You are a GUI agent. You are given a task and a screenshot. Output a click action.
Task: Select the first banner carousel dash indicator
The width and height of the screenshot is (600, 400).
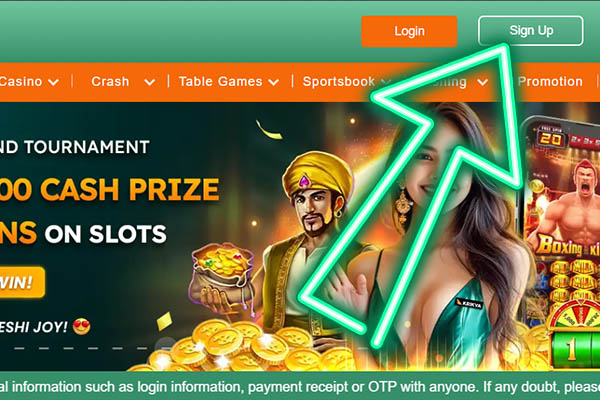coord(19,348)
